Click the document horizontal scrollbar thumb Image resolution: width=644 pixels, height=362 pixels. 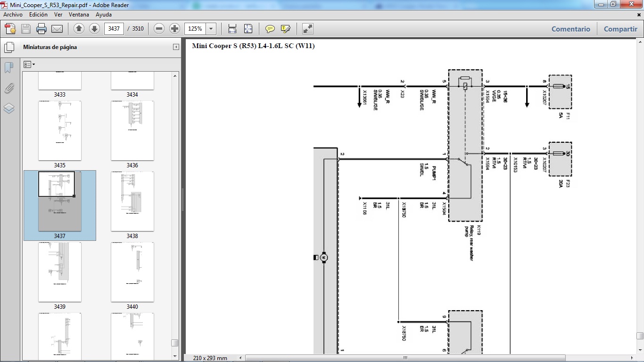pos(405,358)
